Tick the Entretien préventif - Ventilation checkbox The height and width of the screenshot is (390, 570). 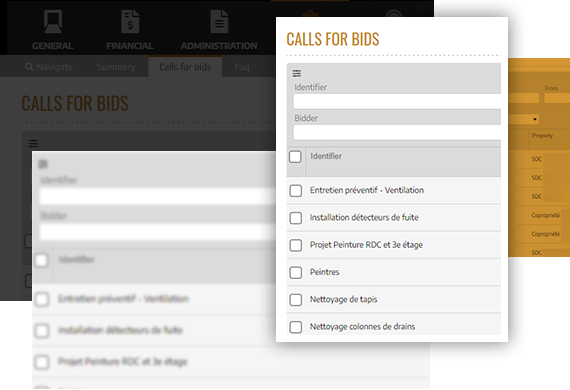296,190
